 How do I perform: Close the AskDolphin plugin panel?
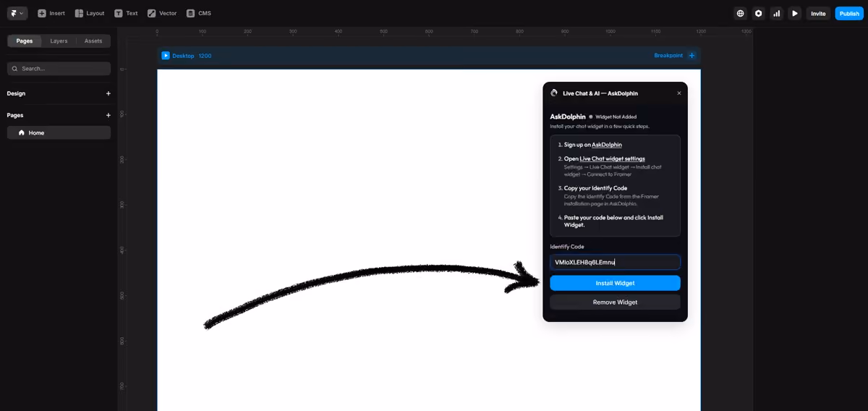click(x=678, y=93)
